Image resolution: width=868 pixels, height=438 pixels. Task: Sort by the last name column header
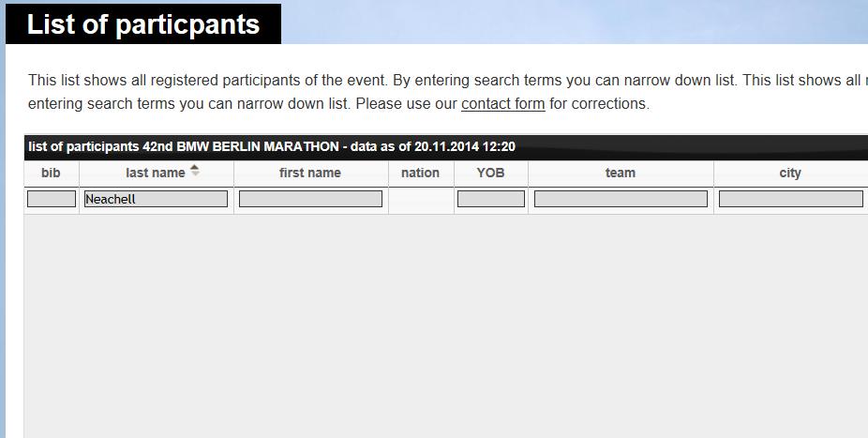tap(157, 173)
